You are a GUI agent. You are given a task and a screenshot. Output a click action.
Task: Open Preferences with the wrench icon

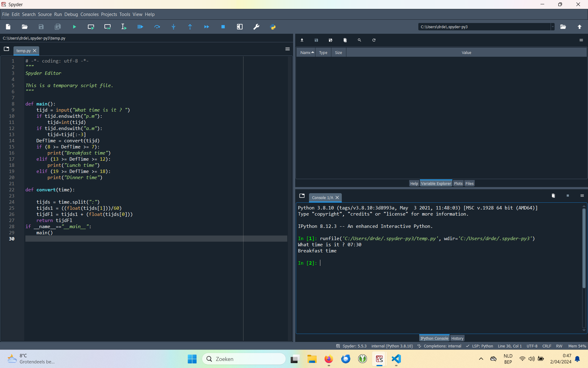(256, 27)
